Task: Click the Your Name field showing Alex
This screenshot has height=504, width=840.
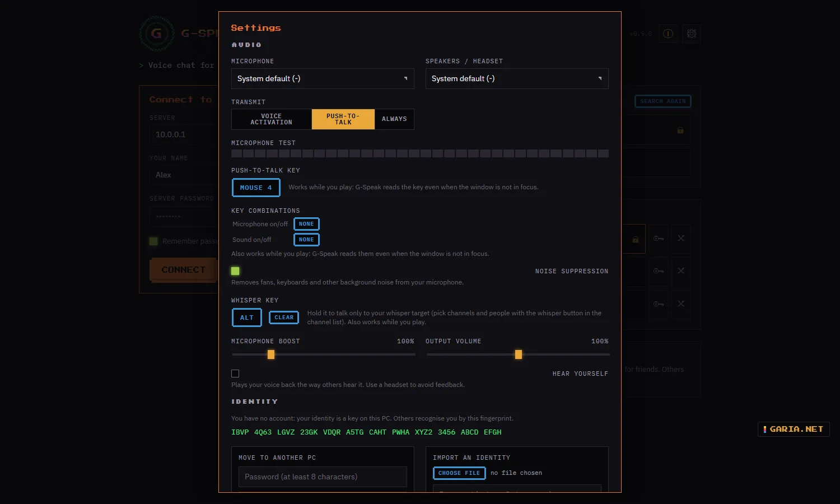Action: (x=184, y=175)
